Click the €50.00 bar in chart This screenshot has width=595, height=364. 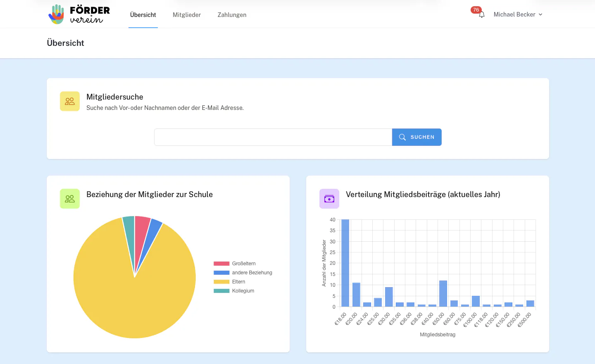pyautogui.click(x=443, y=293)
